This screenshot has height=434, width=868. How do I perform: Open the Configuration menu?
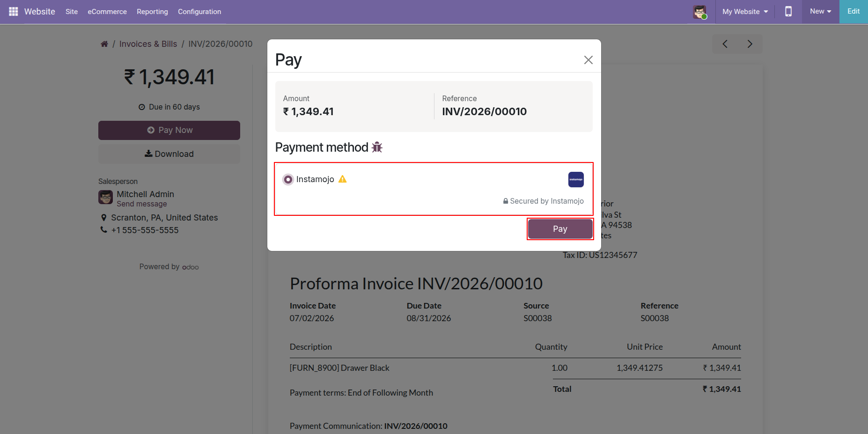click(199, 12)
